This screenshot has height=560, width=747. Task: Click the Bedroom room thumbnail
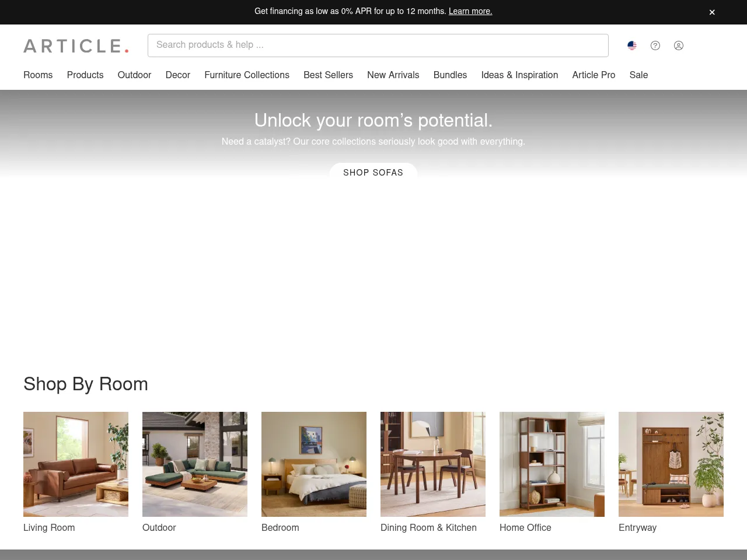(314, 464)
